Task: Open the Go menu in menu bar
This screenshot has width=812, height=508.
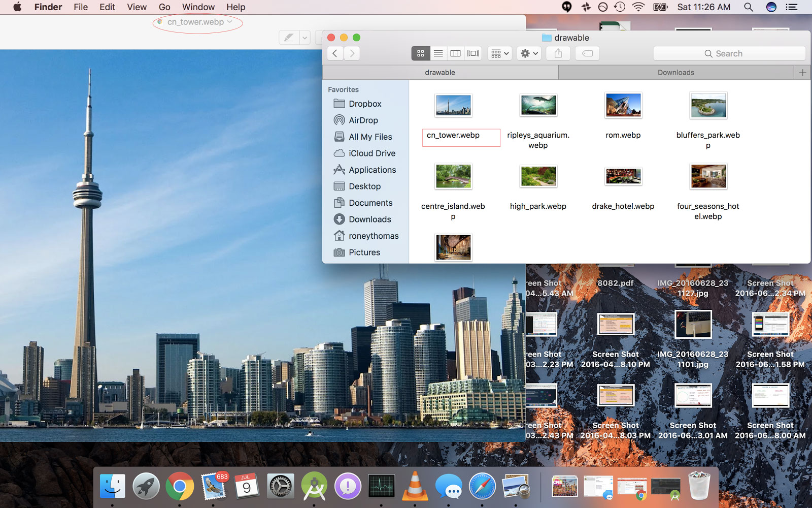Action: click(164, 7)
